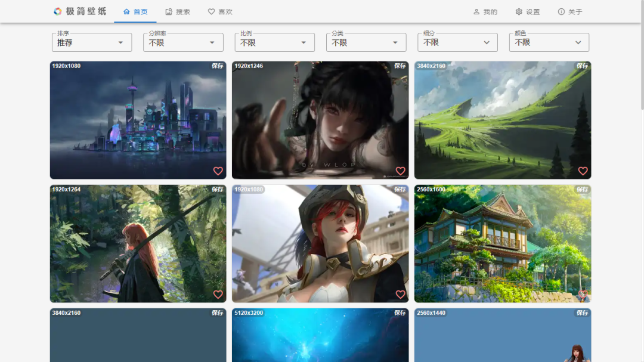Save the 1920x1264 forest swordswoman wallpaper
The width and height of the screenshot is (644, 362).
[218, 190]
